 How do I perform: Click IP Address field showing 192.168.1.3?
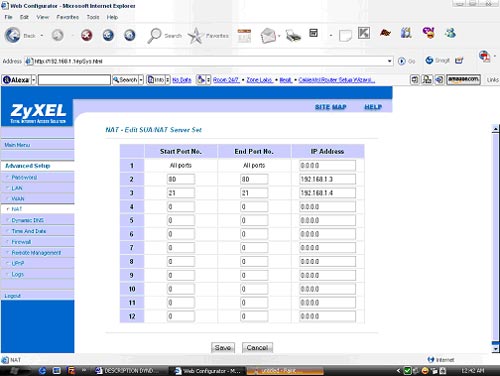coord(327,179)
